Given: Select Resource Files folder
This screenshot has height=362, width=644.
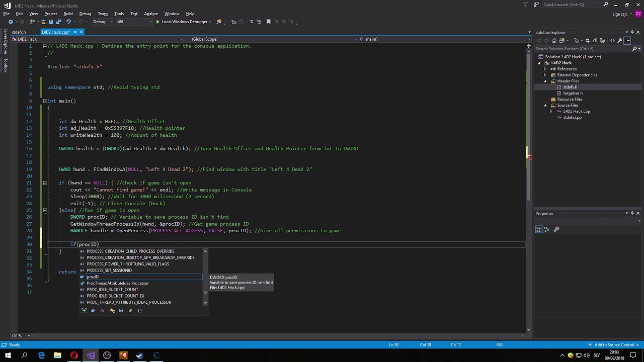Looking at the screenshot, I should pos(570,99).
